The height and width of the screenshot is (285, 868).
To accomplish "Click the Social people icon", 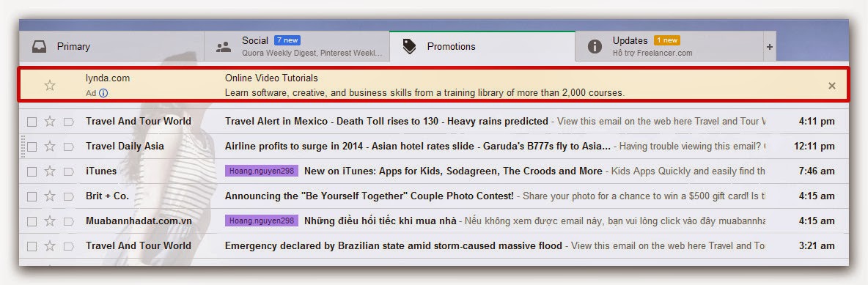I will tap(224, 47).
